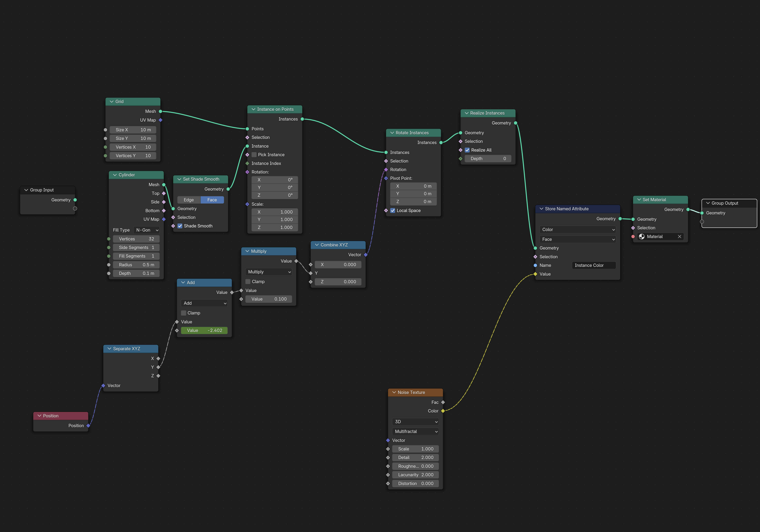The height and width of the screenshot is (532, 760).
Task: Click the Combine XYZ Vector output socket
Action: (366, 255)
